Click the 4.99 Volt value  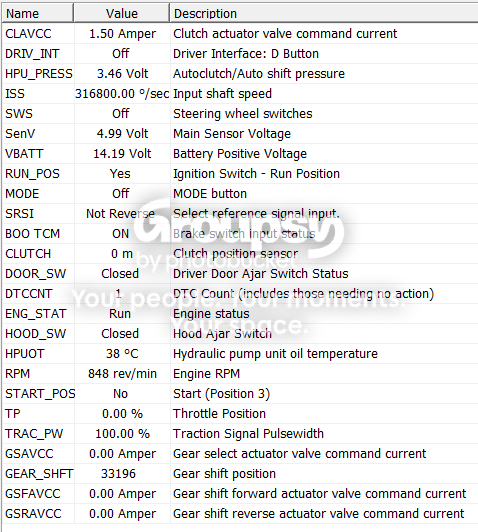[122, 134]
